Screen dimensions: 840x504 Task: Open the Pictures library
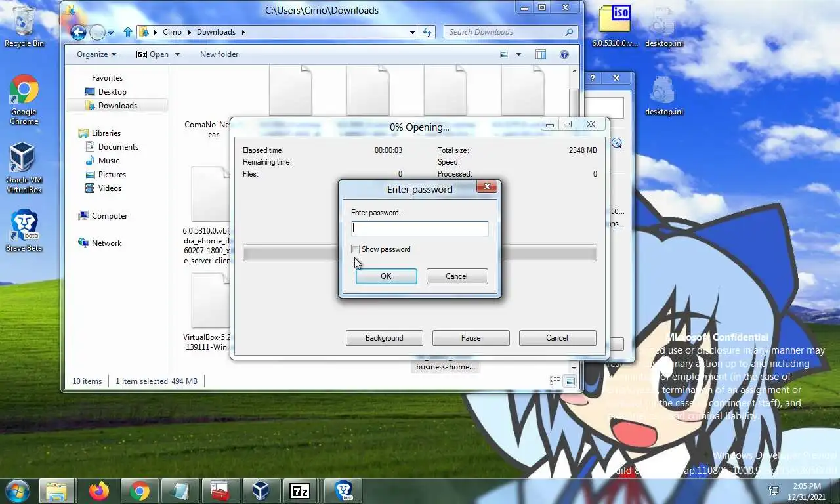112,175
